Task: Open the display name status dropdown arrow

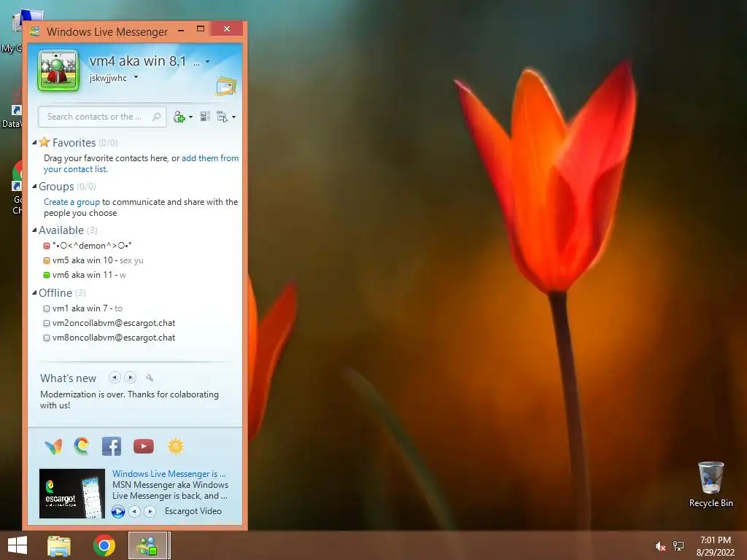Action: [207, 61]
